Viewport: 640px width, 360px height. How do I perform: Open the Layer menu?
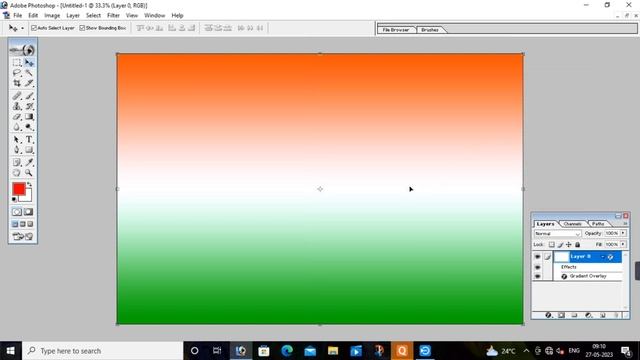point(73,16)
